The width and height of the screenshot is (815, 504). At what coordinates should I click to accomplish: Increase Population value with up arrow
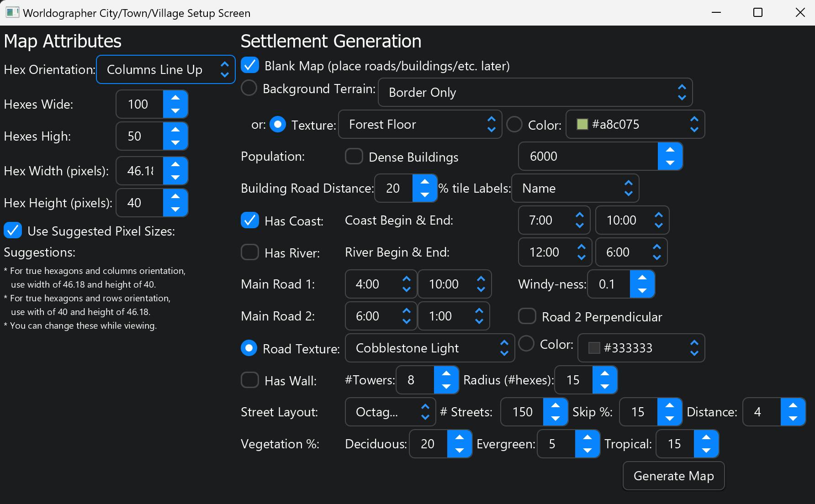[x=670, y=150]
